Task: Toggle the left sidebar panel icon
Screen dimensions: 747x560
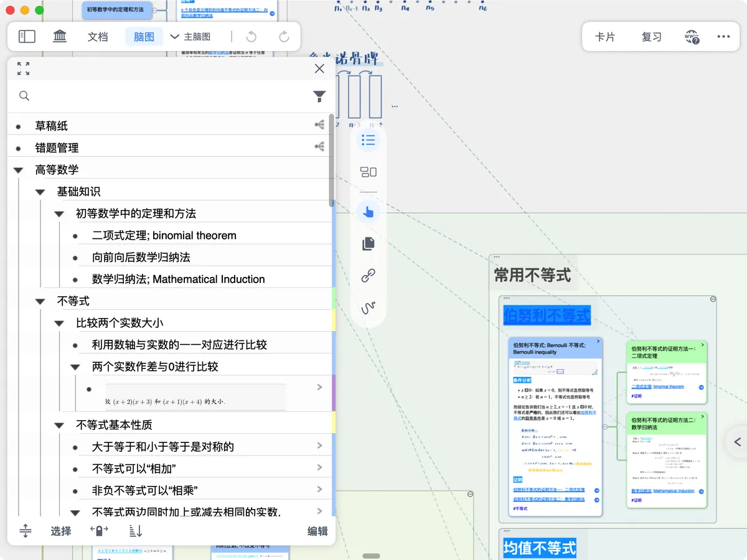Action: tap(27, 37)
